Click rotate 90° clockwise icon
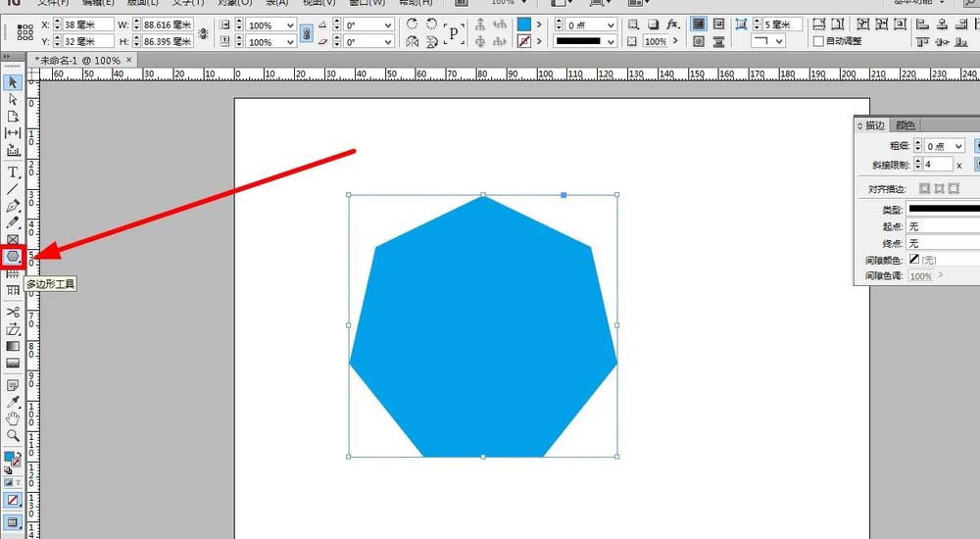The height and width of the screenshot is (539, 980). (412, 24)
